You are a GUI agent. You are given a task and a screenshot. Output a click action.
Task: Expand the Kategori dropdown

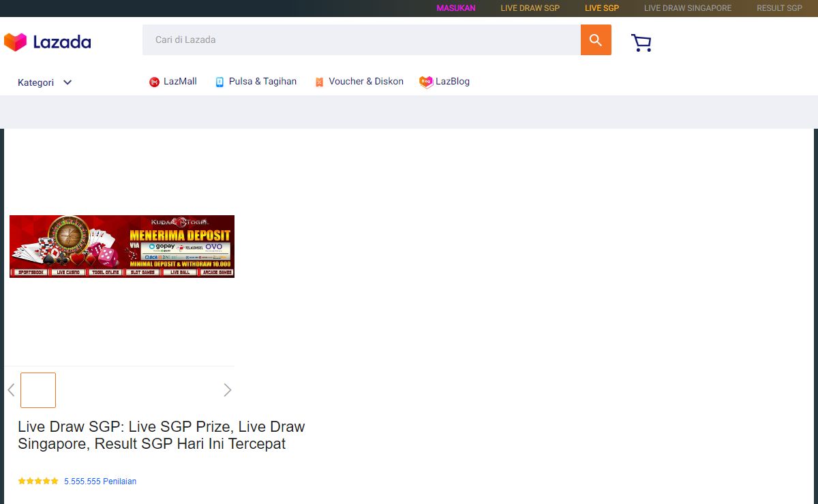pyautogui.click(x=45, y=82)
